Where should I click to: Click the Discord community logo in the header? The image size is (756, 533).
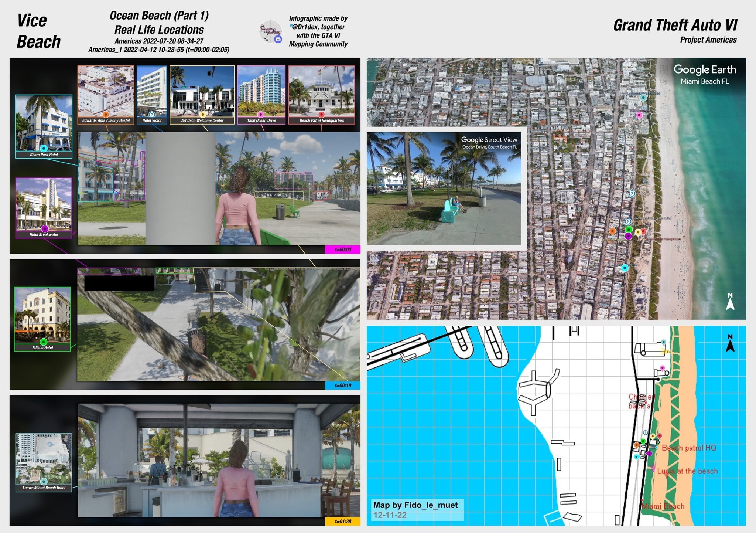(x=271, y=32)
